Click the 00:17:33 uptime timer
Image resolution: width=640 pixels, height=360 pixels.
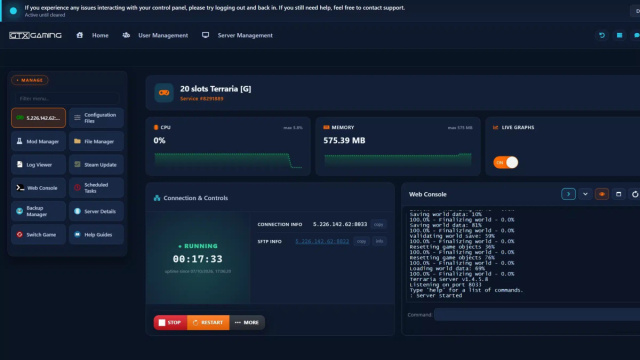198,259
